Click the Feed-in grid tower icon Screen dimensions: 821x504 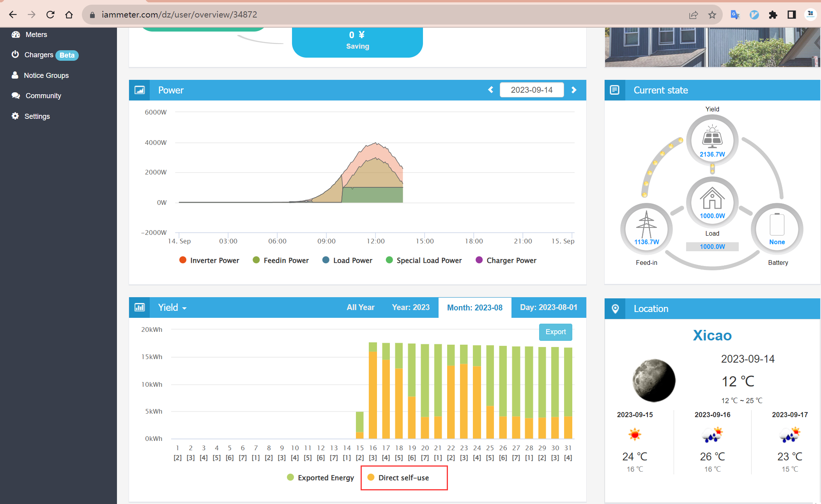coord(646,225)
